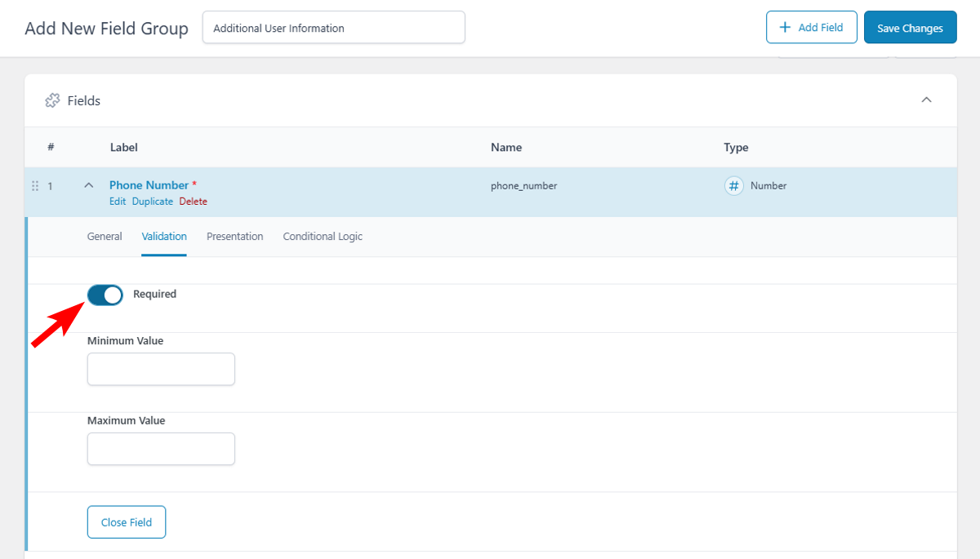Click the Close Field button

(127, 522)
